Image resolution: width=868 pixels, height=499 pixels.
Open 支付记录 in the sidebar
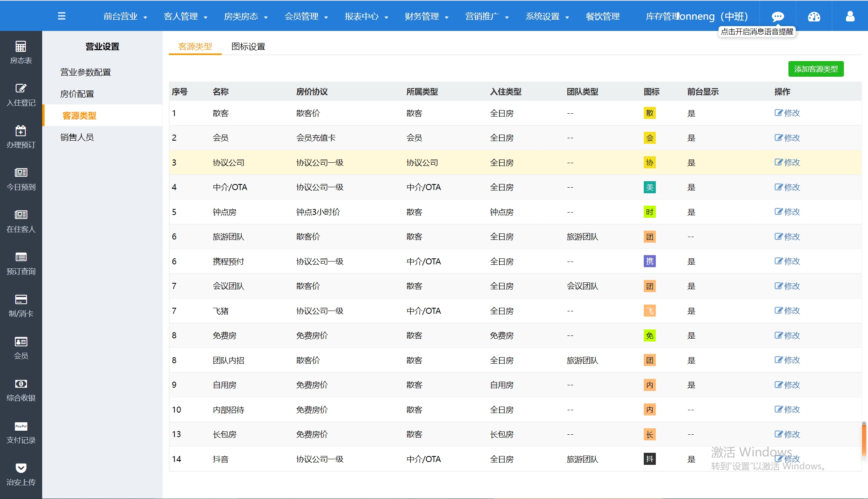point(21,432)
